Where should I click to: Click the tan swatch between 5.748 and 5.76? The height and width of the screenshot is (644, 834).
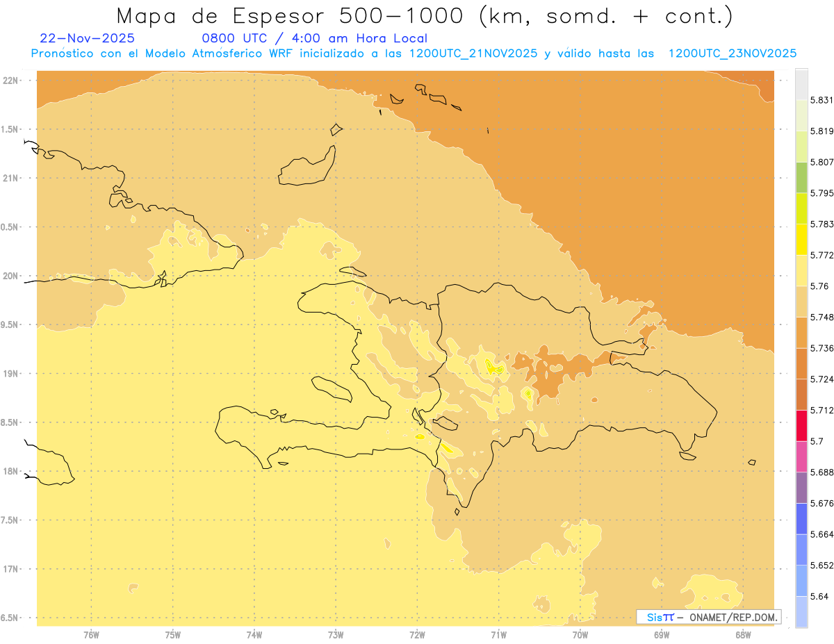click(x=801, y=302)
